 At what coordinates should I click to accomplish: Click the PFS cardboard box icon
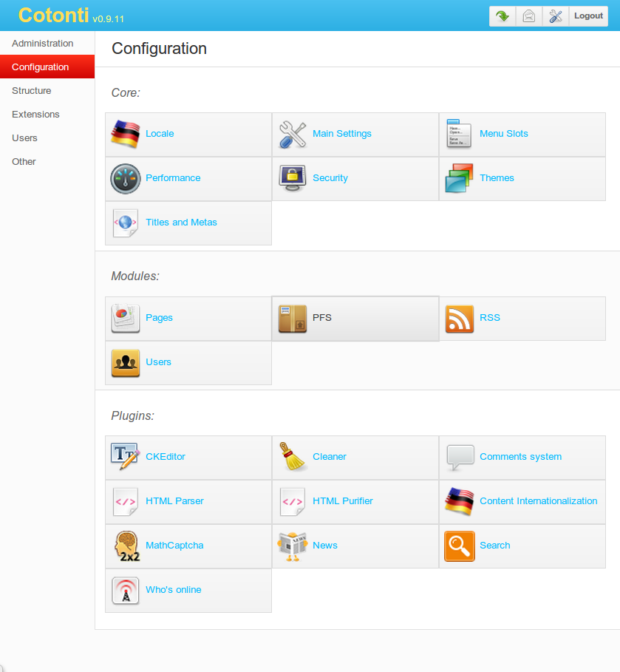292,319
